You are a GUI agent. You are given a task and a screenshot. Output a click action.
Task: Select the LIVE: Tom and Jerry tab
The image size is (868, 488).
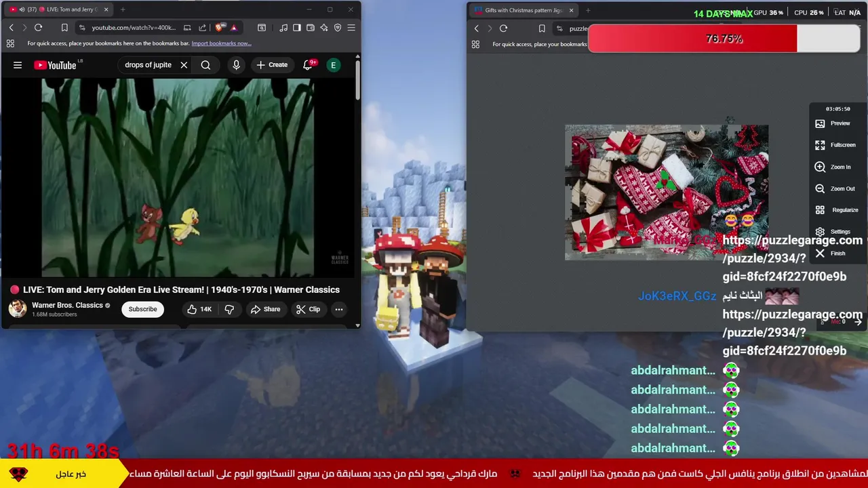click(60, 9)
